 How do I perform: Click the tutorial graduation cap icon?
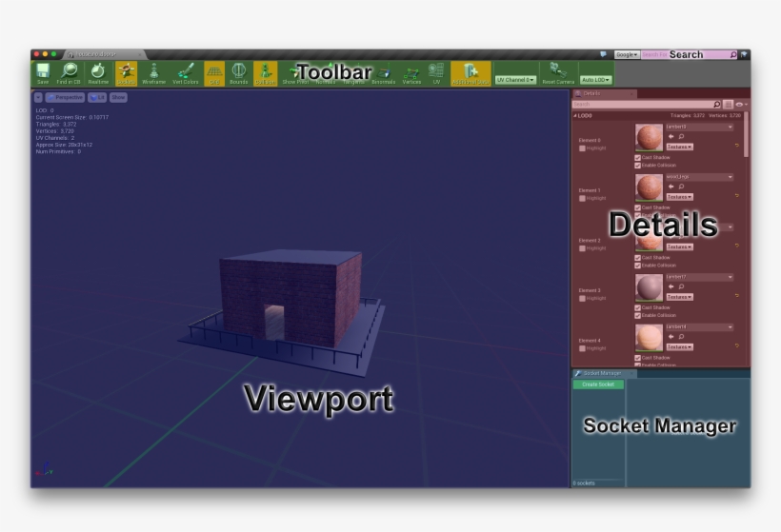744,54
